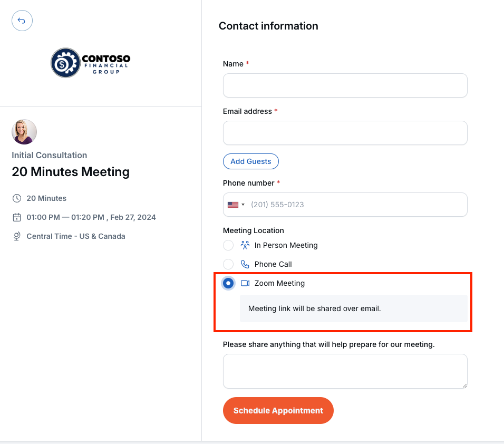Click the phone handset icon for Phone Call
Viewport: 504px width, 444px height.
[245, 264]
